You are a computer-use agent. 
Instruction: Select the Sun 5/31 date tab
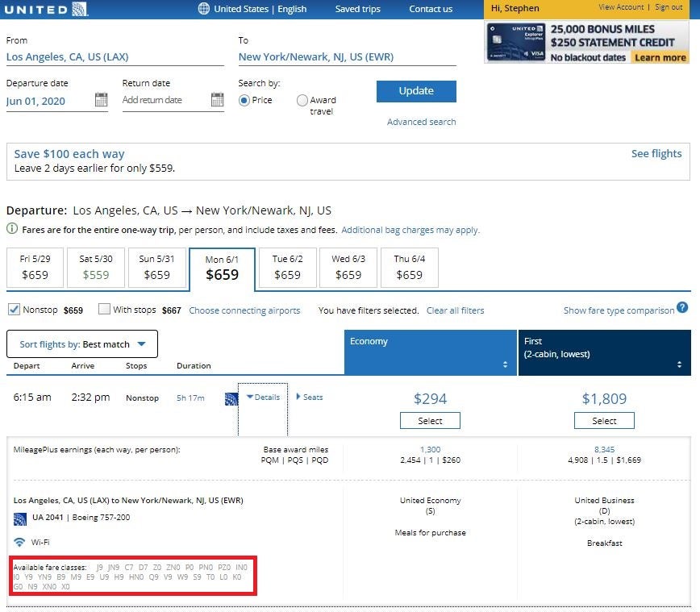(x=156, y=268)
